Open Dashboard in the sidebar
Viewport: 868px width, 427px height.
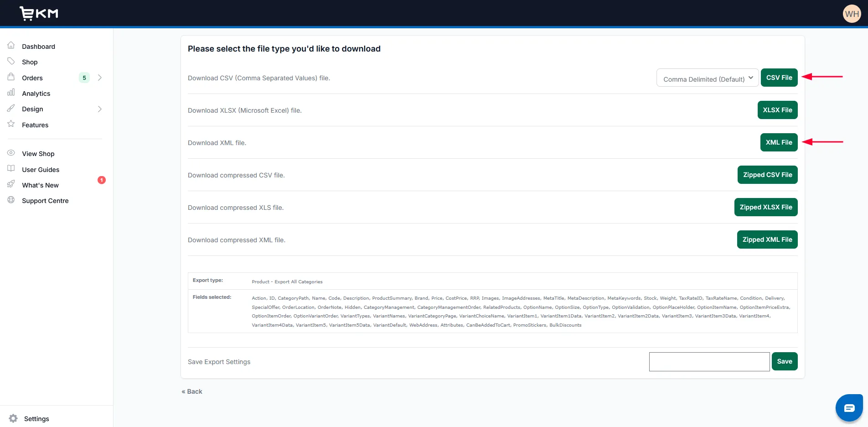pos(38,47)
